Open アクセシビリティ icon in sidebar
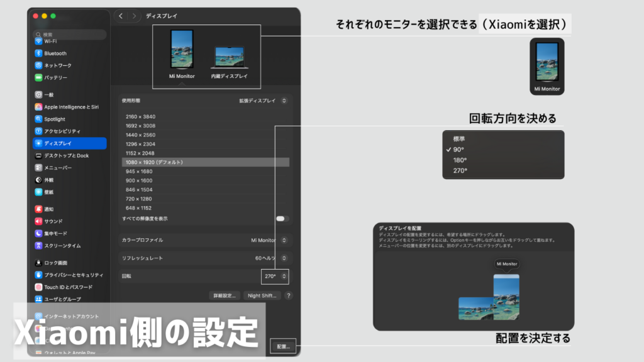644x362 pixels. 39,131
